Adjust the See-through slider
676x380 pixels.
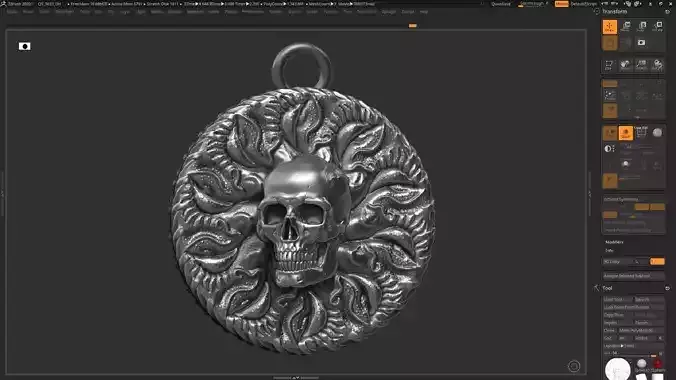pos(534,4)
